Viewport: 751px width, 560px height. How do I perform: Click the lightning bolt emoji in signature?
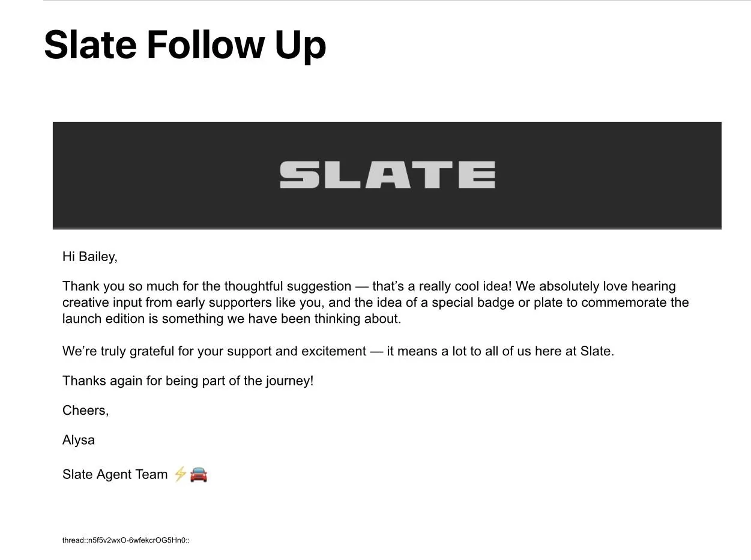(179, 474)
